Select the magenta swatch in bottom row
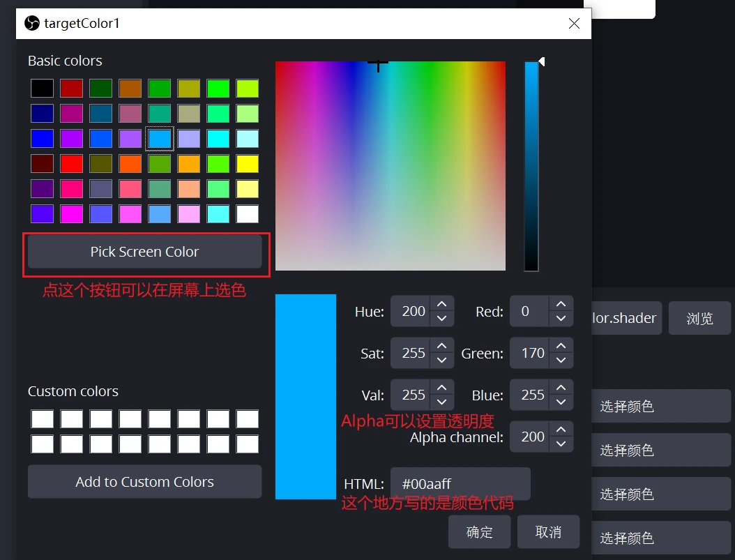The image size is (735, 560). point(72,213)
